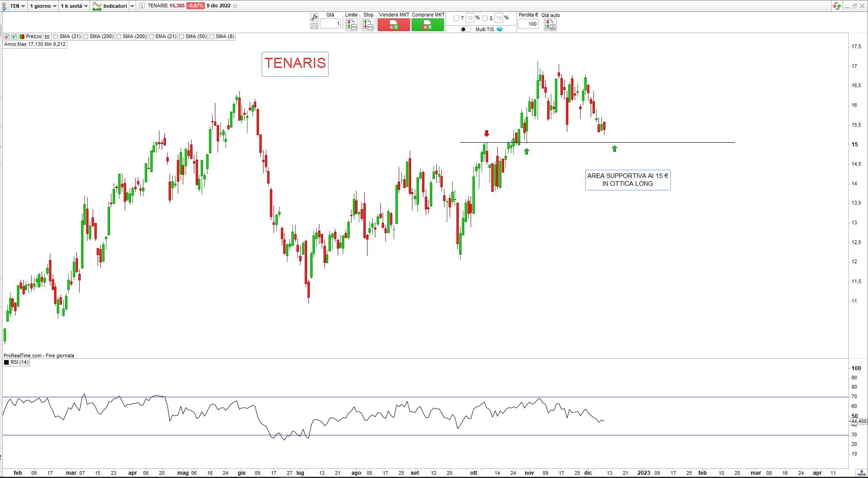868x478 pixels.
Task: Click the Limite order icon
Action: (351, 25)
